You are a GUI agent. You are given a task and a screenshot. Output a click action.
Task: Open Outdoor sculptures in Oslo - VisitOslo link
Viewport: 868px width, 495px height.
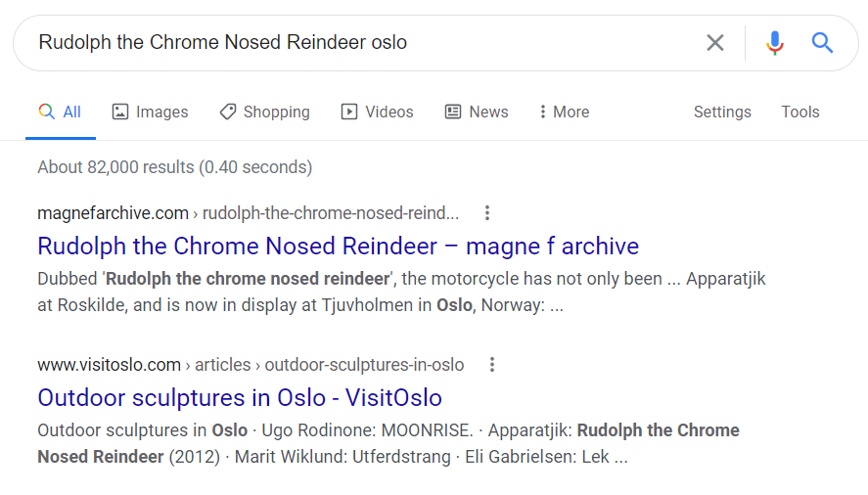pyautogui.click(x=240, y=398)
